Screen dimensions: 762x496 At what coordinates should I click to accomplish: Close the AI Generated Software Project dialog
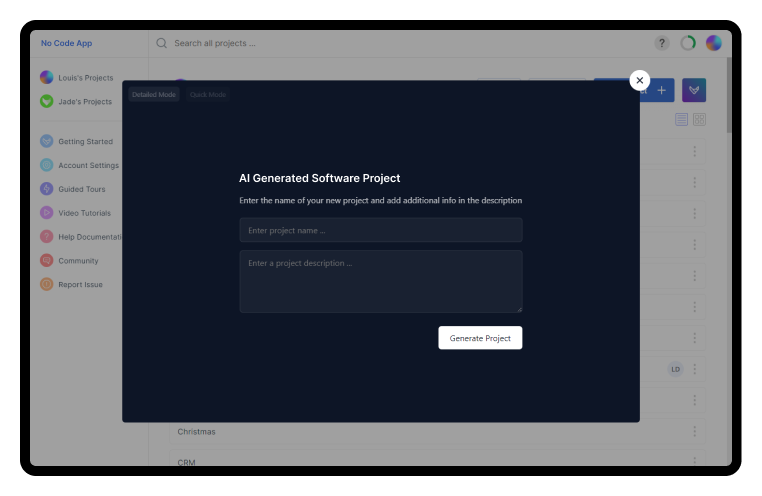pyautogui.click(x=640, y=80)
